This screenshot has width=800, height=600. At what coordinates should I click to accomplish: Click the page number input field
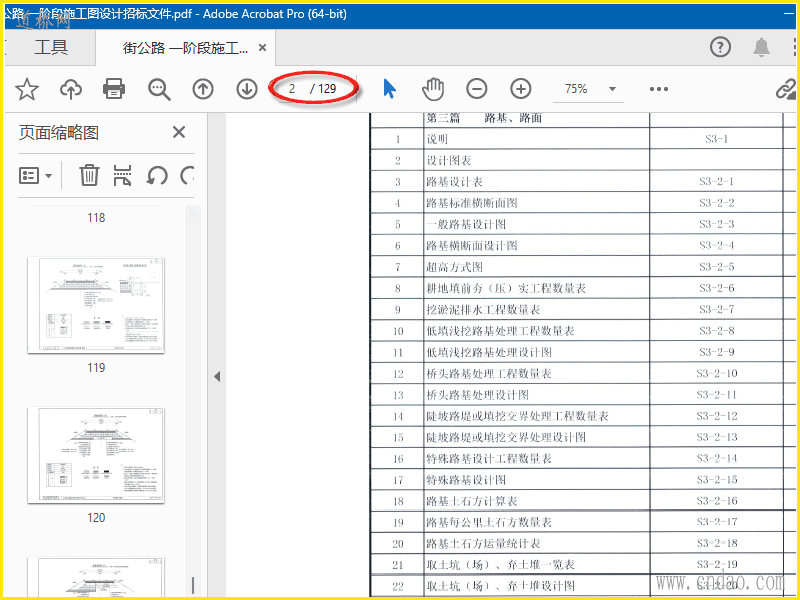pyautogui.click(x=292, y=89)
